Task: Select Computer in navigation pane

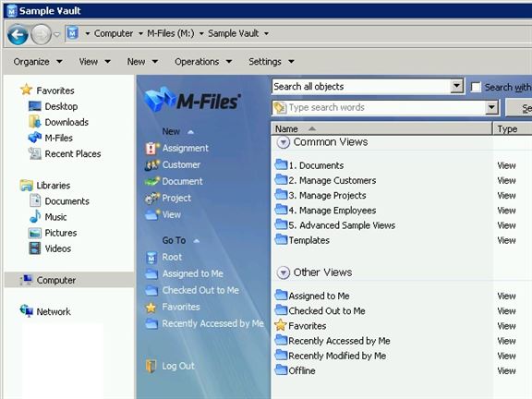Action: click(69, 280)
